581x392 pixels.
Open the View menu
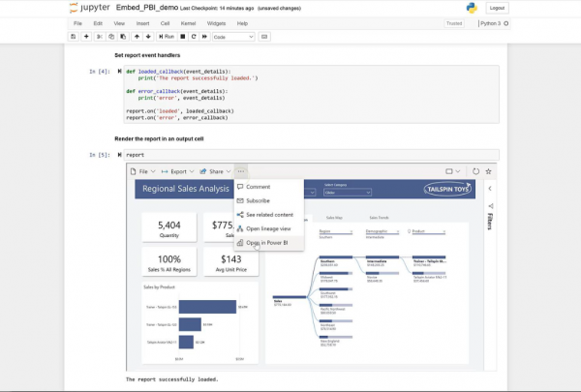[119, 23]
